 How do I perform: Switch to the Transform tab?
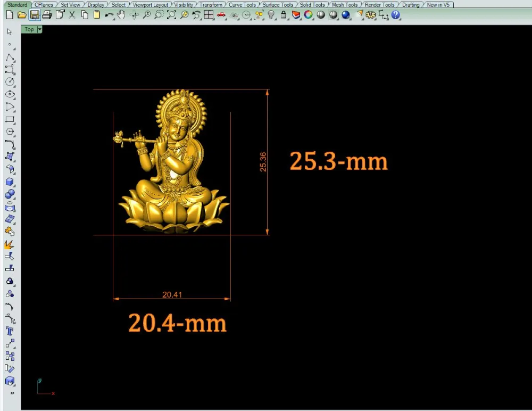pos(211,5)
